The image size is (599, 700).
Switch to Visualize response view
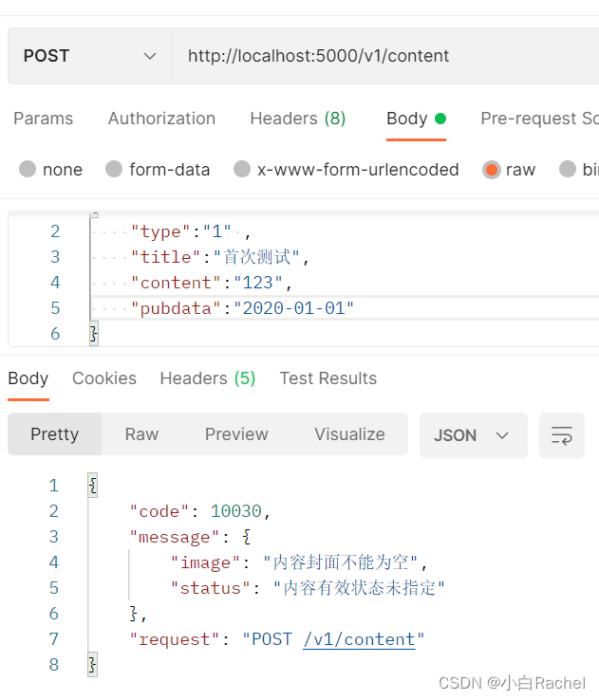pos(349,434)
